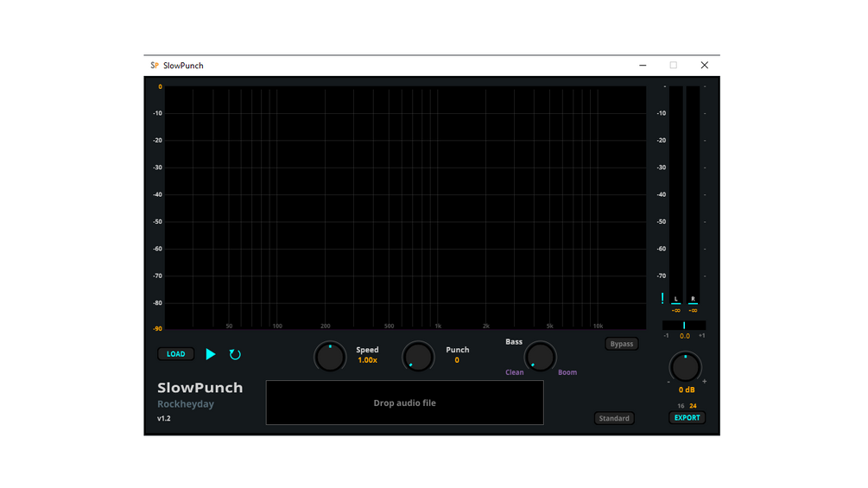Viewport: 868px width, 488px height.
Task: Close the SlowPunch window
Action: coord(704,66)
